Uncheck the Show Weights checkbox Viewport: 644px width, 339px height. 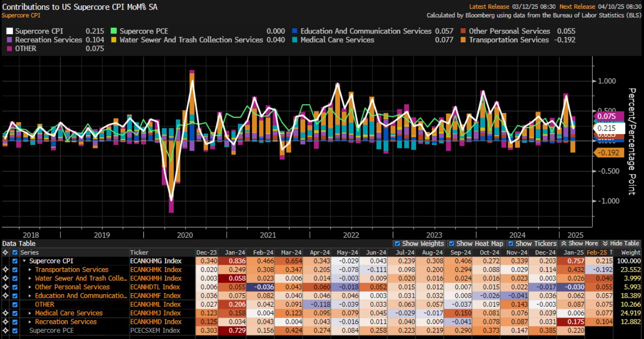[x=397, y=244]
